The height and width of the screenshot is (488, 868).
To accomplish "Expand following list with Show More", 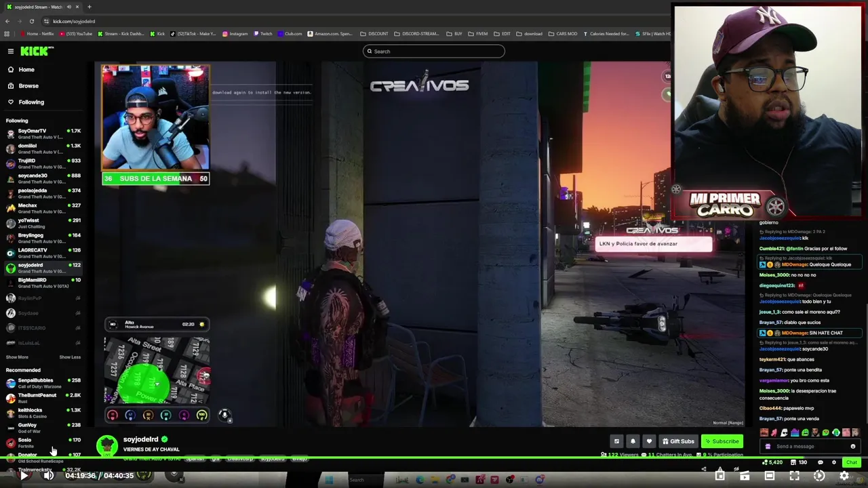I will (17, 357).
